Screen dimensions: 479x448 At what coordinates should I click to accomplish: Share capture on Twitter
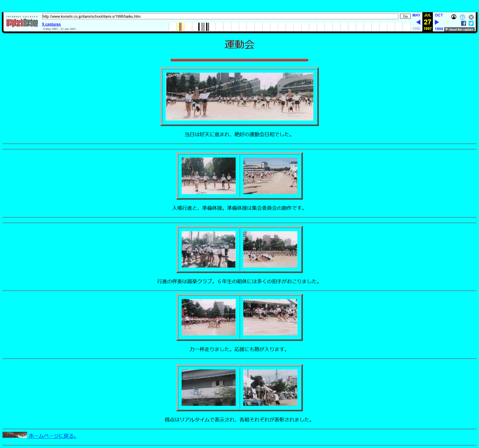point(471,23)
